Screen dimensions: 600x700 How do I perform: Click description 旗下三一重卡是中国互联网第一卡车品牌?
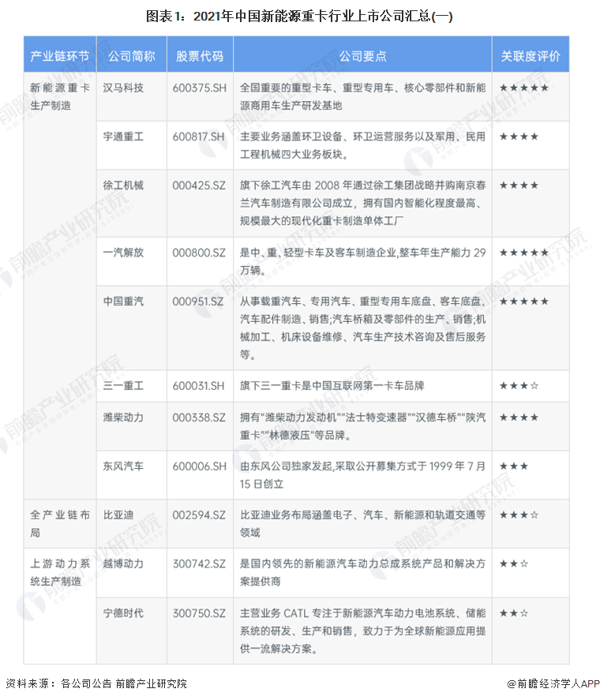coord(332,386)
